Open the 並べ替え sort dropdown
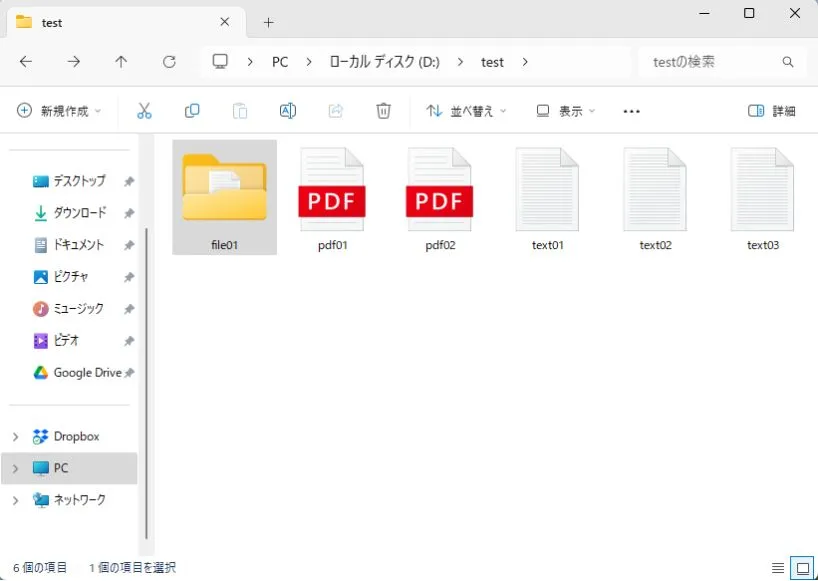 point(466,111)
